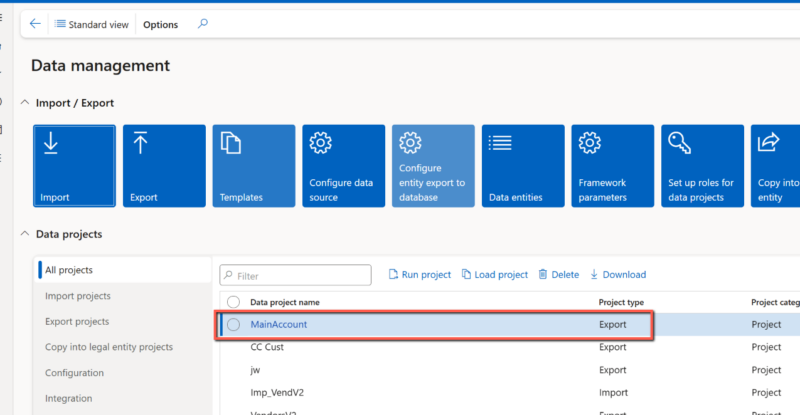Open Set up roles for data projects

coord(702,166)
